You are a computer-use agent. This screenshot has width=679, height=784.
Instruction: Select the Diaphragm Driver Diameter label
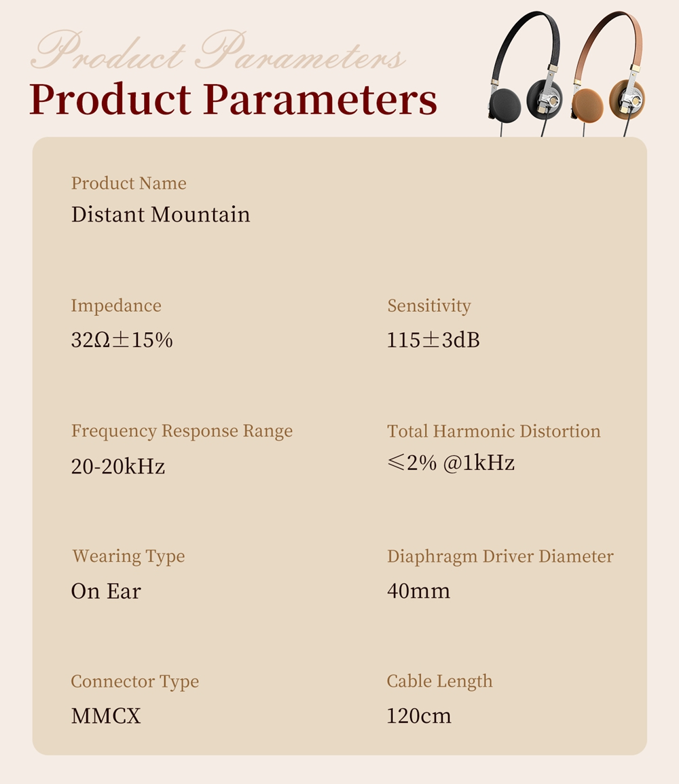pyautogui.click(x=500, y=556)
